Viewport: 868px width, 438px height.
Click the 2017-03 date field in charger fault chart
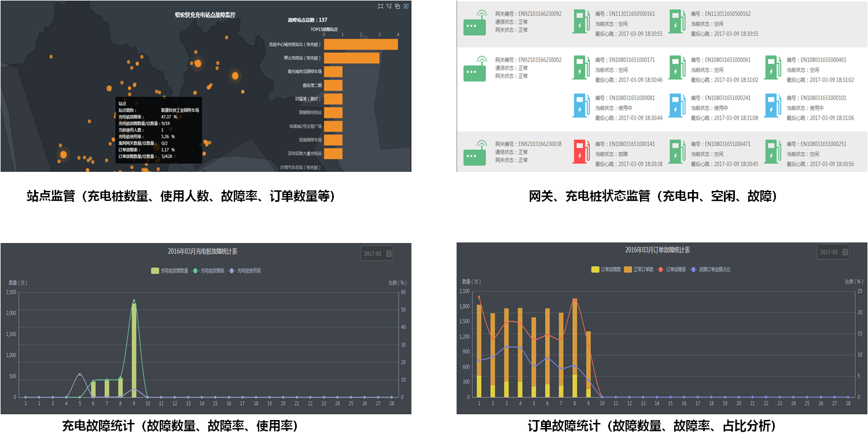click(377, 253)
